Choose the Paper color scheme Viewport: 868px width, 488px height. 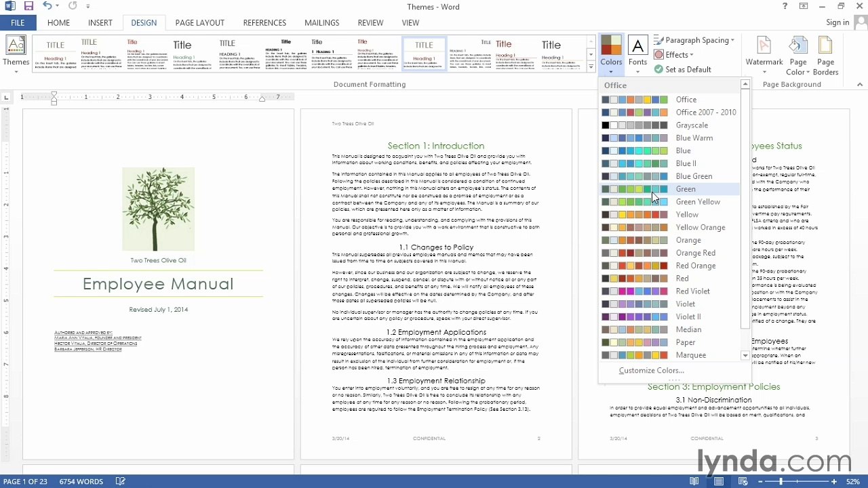(x=669, y=342)
